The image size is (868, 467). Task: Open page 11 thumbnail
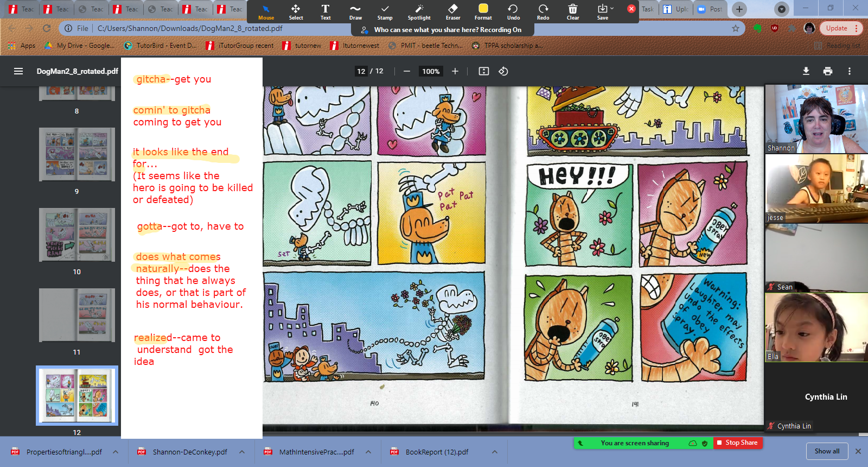coord(77,315)
